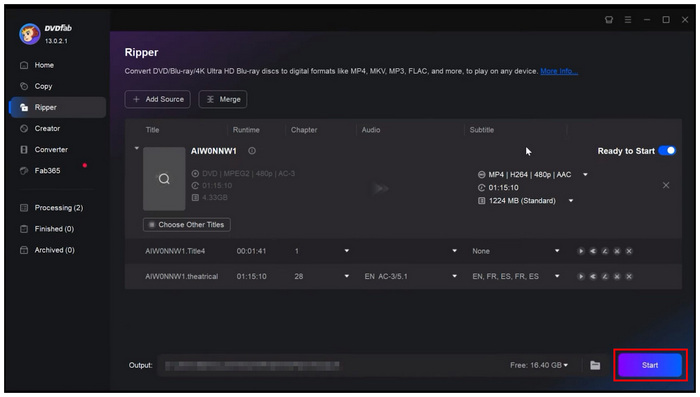Click the 13.0.2.1 version number
Image resolution: width=700 pixels, height=397 pixels.
pyautogui.click(x=56, y=41)
